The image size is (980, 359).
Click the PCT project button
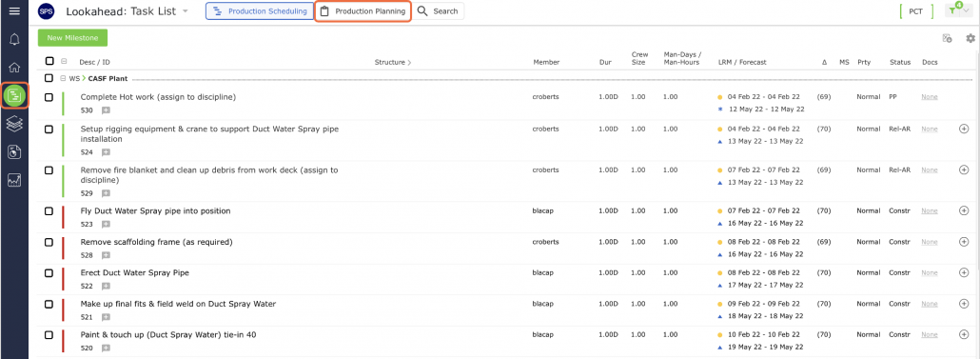click(x=915, y=11)
